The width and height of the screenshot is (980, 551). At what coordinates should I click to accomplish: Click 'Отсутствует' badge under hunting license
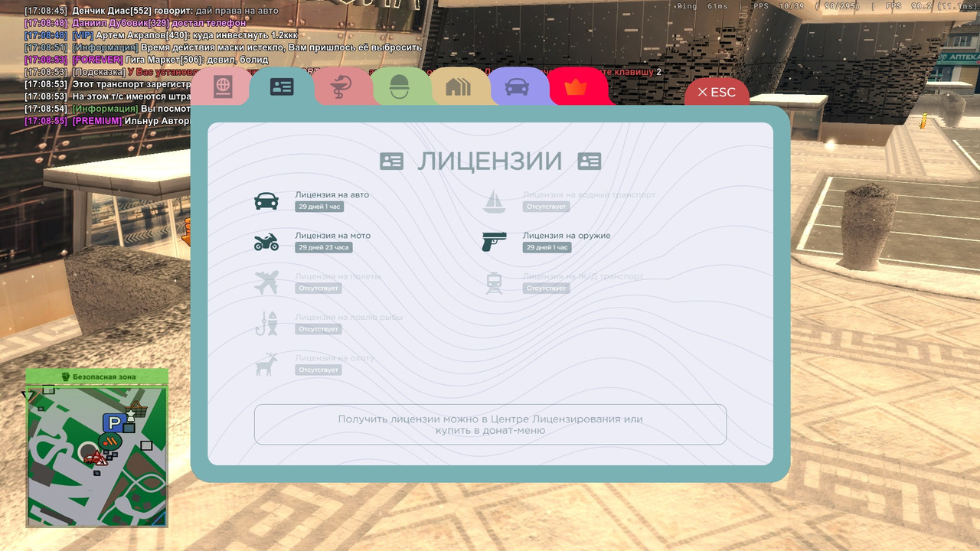click(x=318, y=370)
